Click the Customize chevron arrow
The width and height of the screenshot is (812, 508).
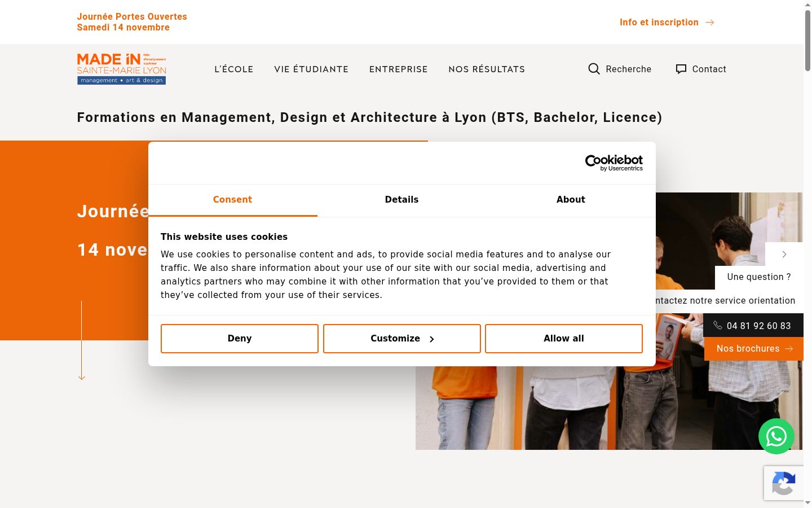point(432,339)
